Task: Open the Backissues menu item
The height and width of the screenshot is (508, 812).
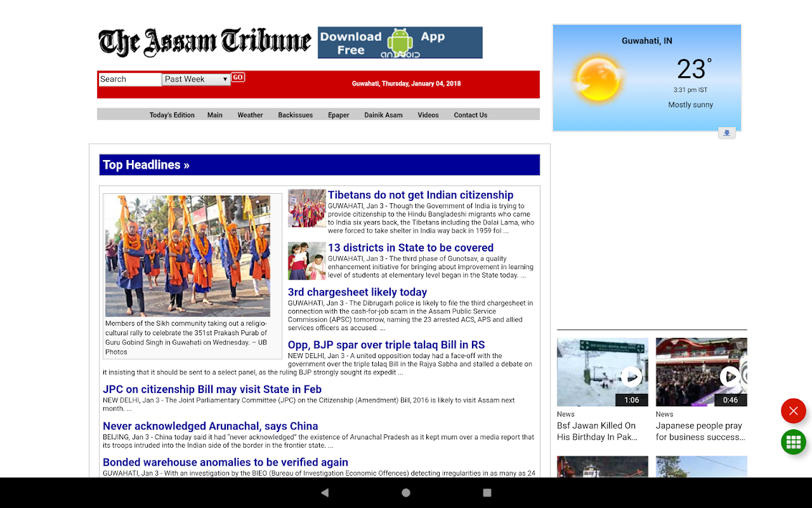Action: click(296, 115)
